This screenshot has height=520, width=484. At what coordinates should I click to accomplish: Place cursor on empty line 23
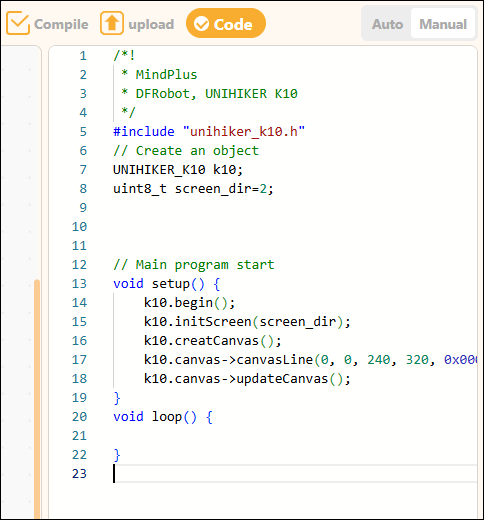coord(295,474)
